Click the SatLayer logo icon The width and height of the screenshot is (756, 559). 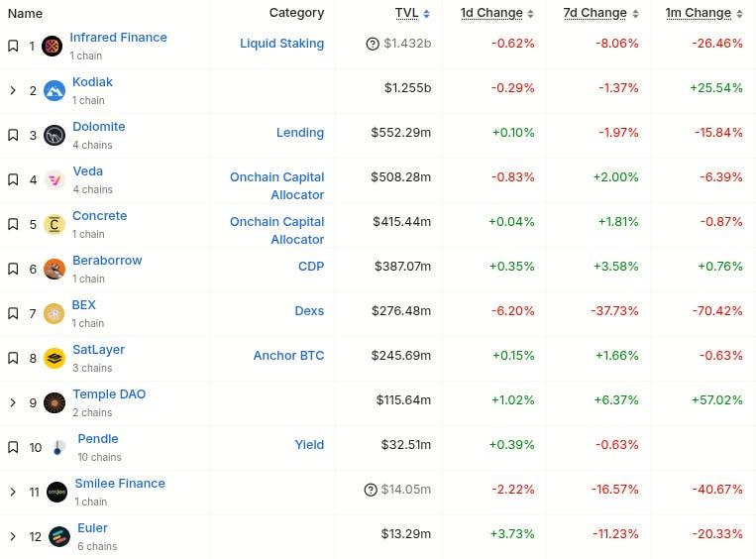tap(55, 358)
